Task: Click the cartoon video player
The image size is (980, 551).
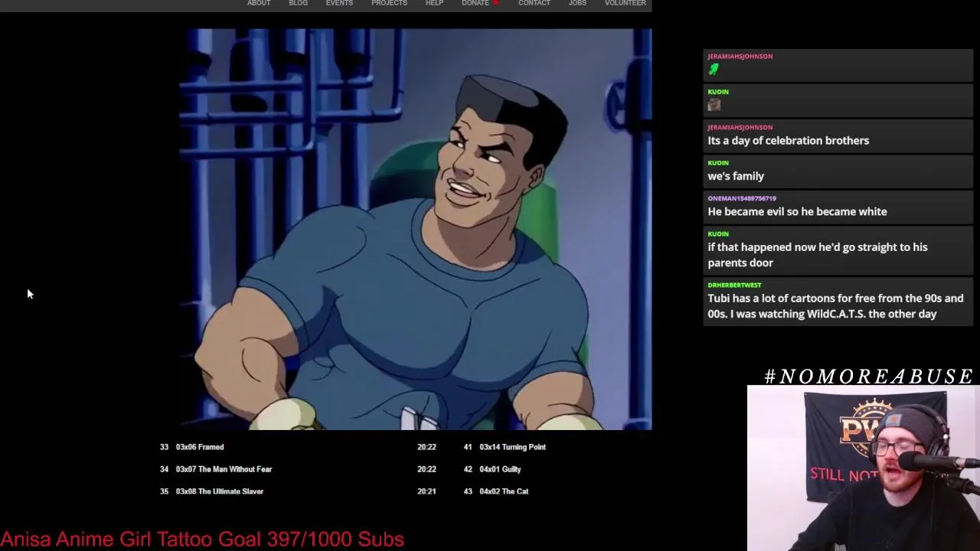Action: coord(415,230)
